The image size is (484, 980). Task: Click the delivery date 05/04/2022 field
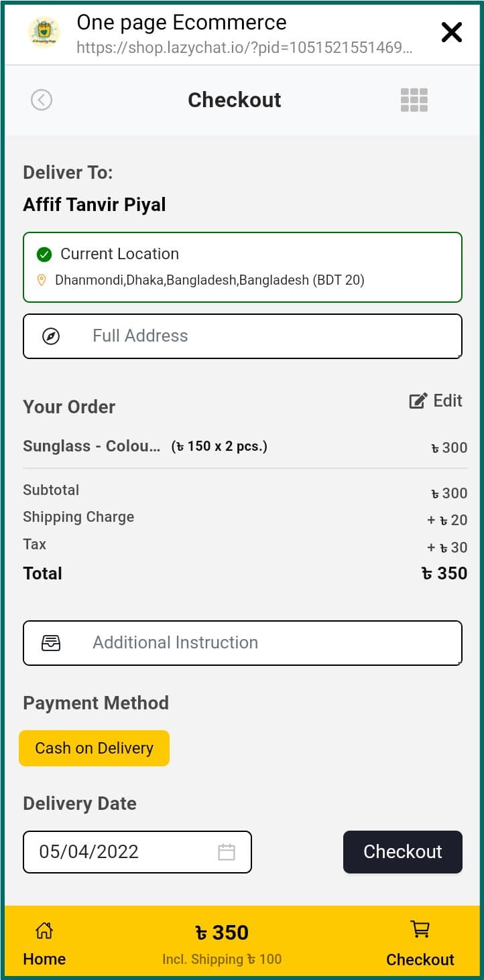pyautogui.click(x=121, y=852)
